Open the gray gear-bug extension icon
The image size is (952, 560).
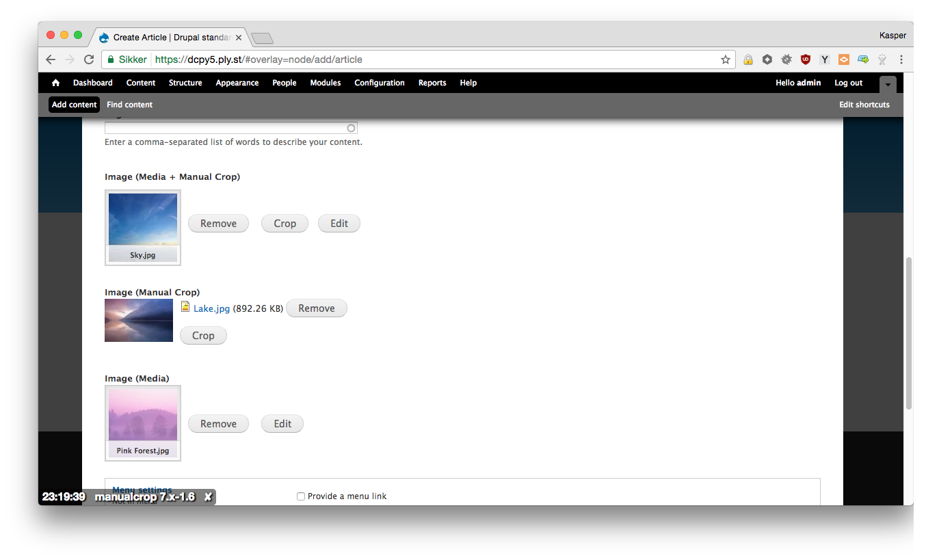click(x=786, y=59)
